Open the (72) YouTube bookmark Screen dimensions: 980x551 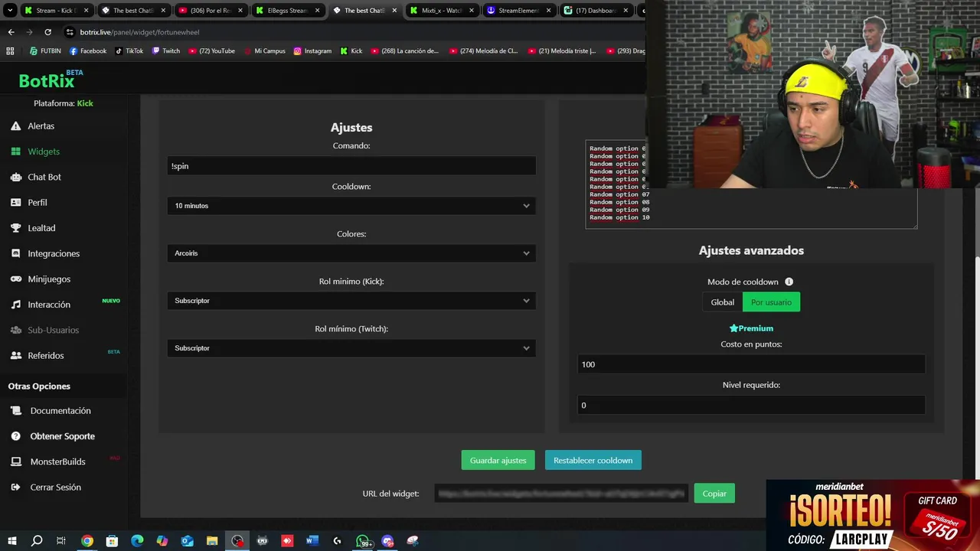point(211,51)
